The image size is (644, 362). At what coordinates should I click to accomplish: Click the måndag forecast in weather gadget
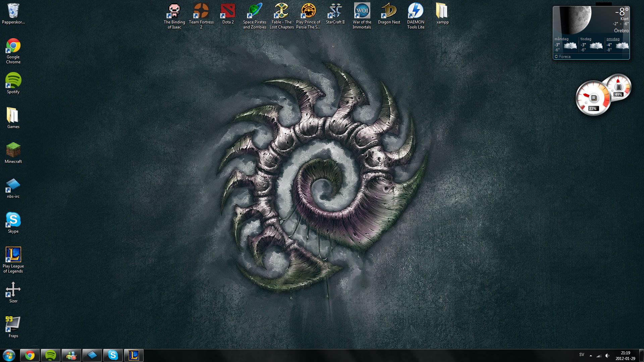[566, 45]
